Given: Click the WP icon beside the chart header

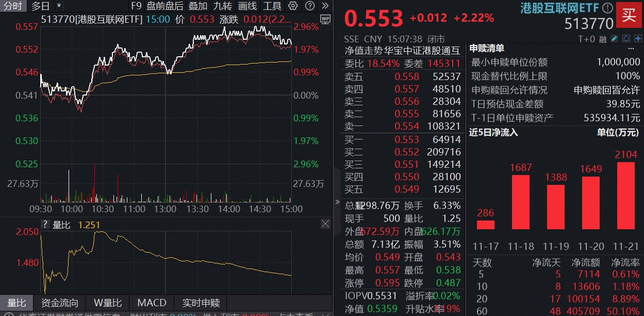Looking at the screenshot, I should click(x=325, y=19).
